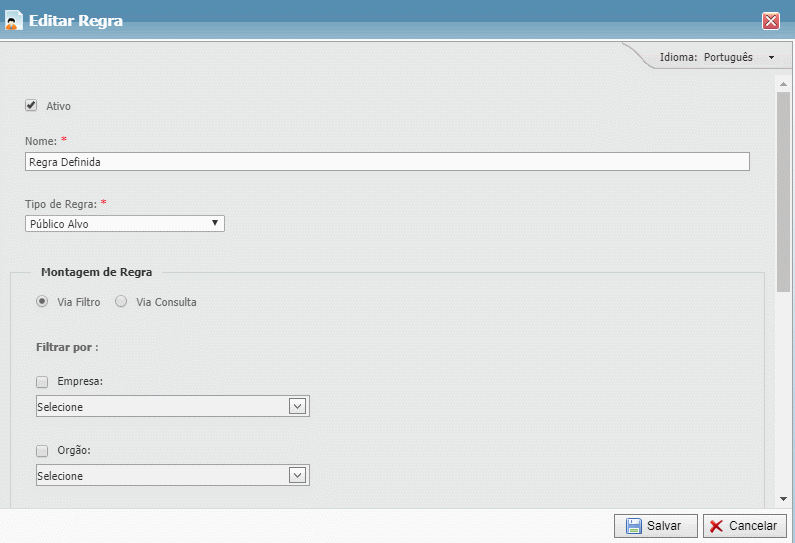Close the Editar Regra dialog window
Screen dimensions: 795x543
click(x=771, y=21)
